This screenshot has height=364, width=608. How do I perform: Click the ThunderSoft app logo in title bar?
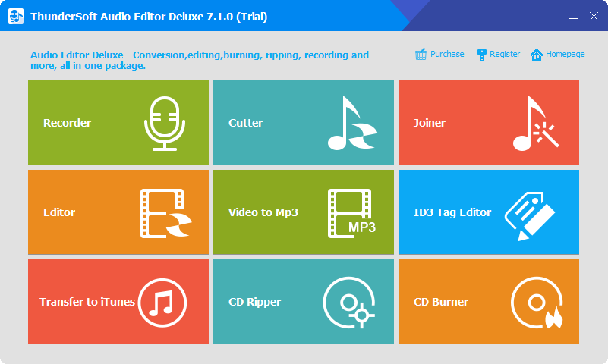tap(15, 16)
